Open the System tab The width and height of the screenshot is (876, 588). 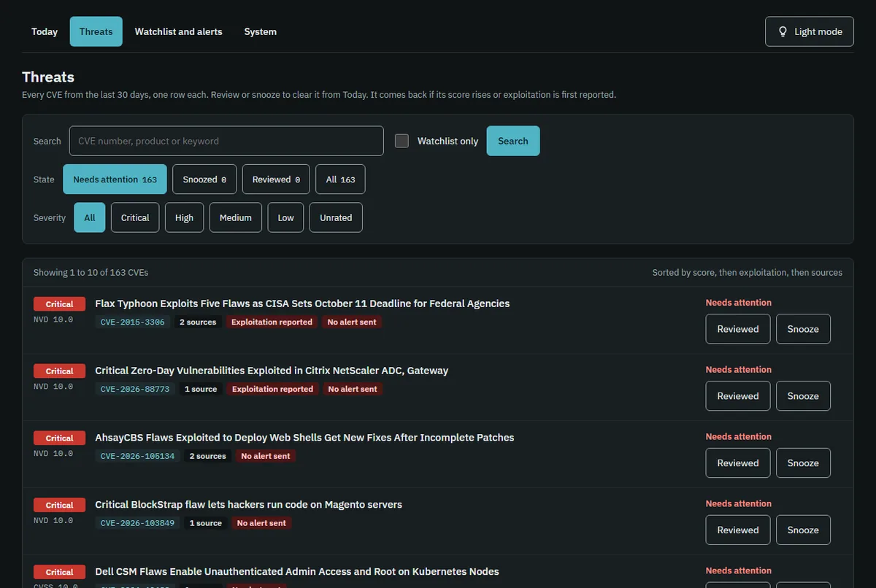(x=261, y=31)
